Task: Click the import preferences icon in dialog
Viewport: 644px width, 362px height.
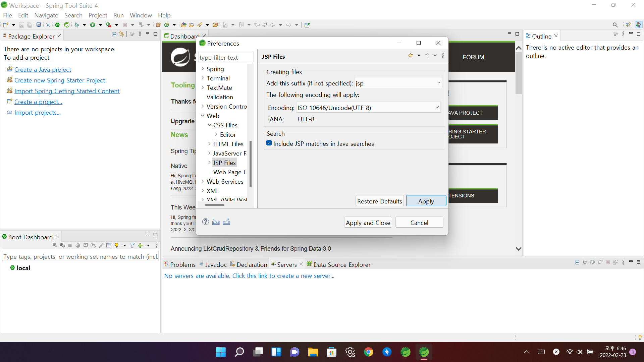Action: click(x=216, y=222)
